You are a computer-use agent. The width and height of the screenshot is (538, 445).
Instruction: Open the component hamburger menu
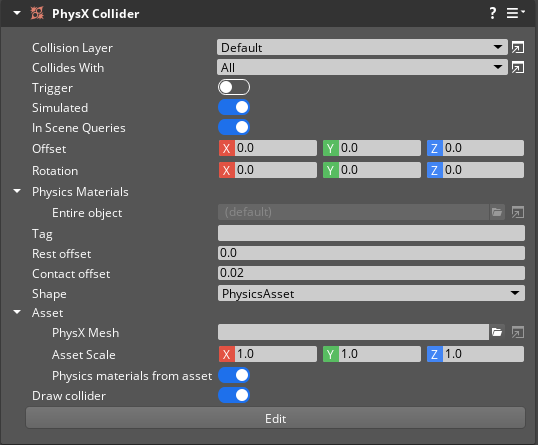(515, 13)
